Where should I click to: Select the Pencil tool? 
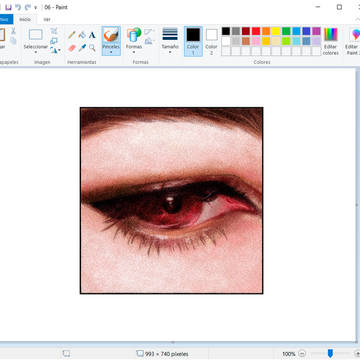click(x=72, y=35)
